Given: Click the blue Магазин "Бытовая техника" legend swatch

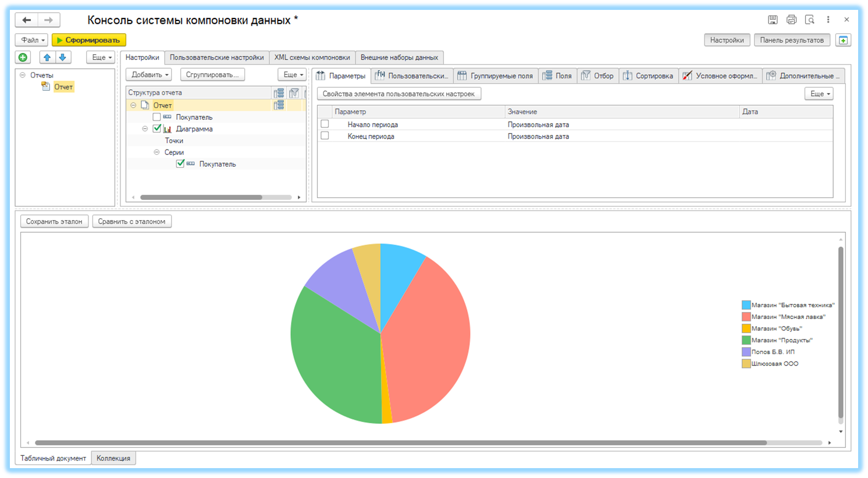Looking at the screenshot, I should point(746,305).
